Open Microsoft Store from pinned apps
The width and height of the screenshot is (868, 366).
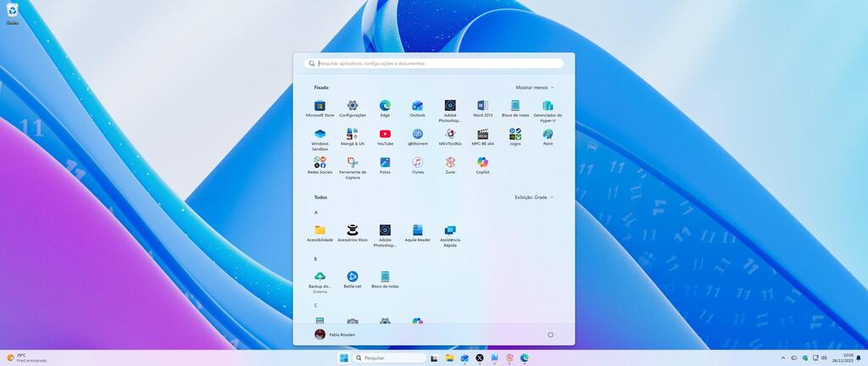[320, 109]
